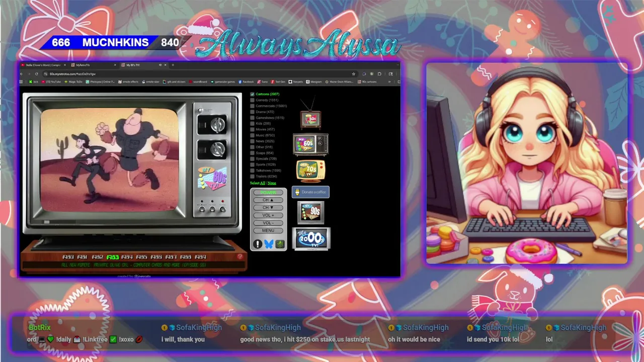Viewport: 644px width, 362px height.
Task: Open the Facebook bookmark
Action: (x=247, y=81)
